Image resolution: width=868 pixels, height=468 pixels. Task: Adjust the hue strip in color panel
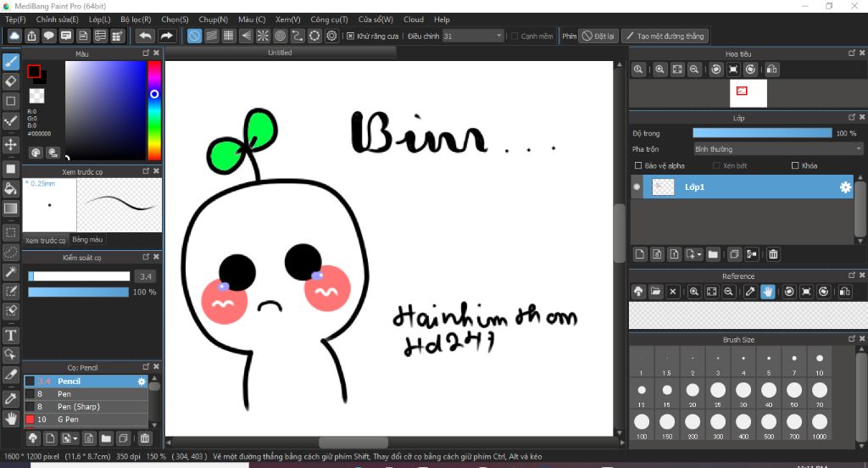154,110
